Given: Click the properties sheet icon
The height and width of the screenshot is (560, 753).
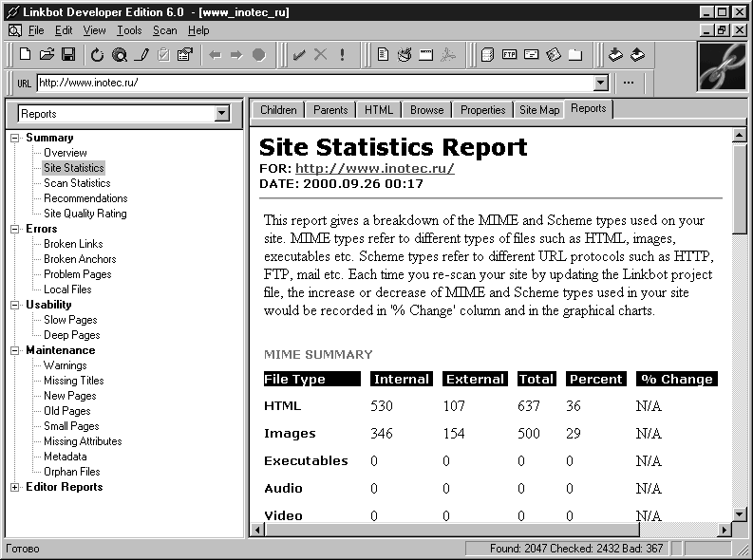Looking at the screenshot, I should pos(185,55).
